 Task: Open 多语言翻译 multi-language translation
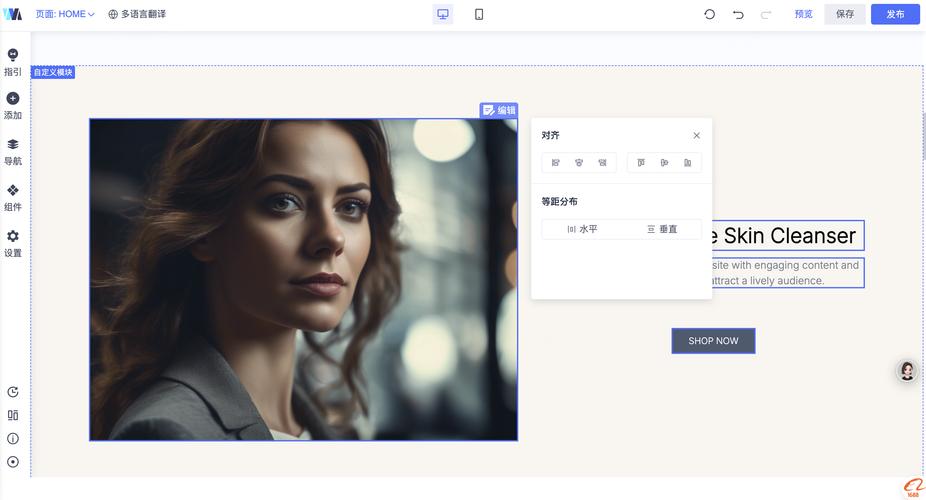(x=137, y=14)
